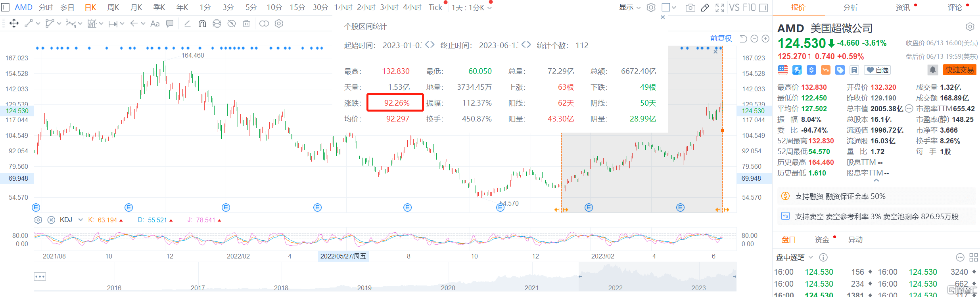
Task: Click the ellipsis button on timeline navigator
Action: tap(40, 276)
